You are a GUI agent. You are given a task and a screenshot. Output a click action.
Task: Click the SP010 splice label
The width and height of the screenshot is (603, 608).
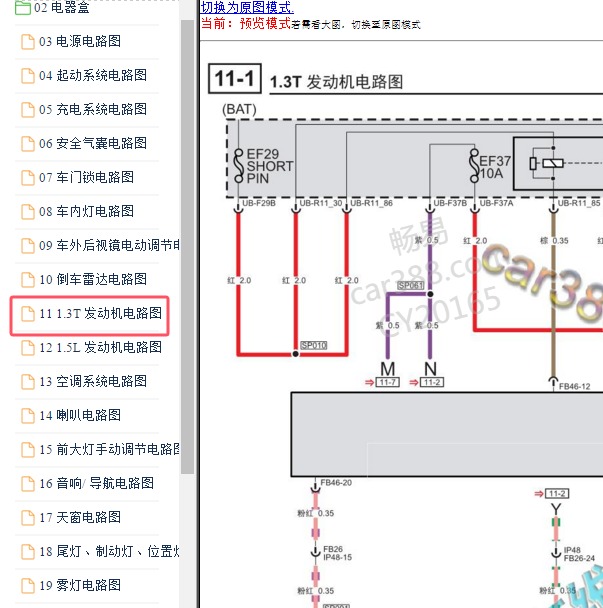click(314, 345)
